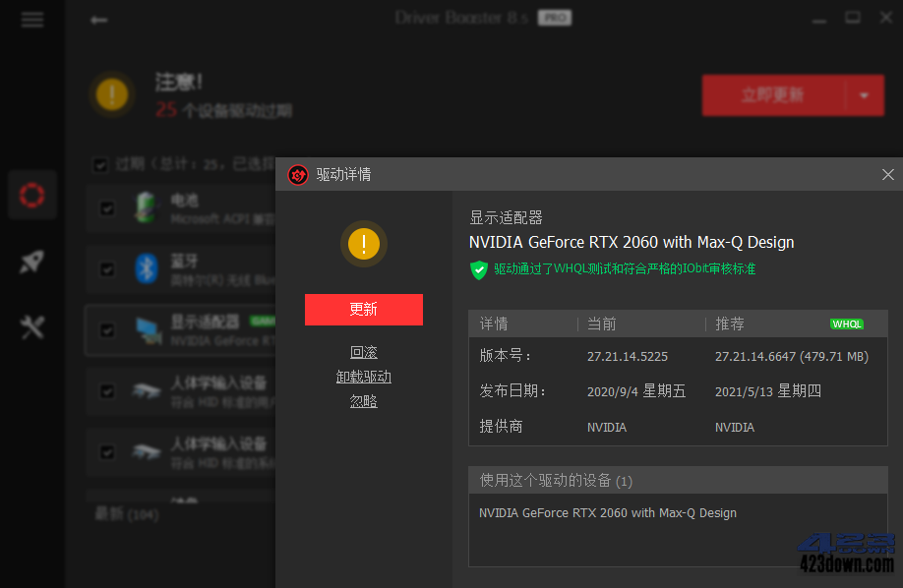Click the 驱动详情 dialog title text
The height and width of the screenshot is (588, 903).
(x=344, y=174)
